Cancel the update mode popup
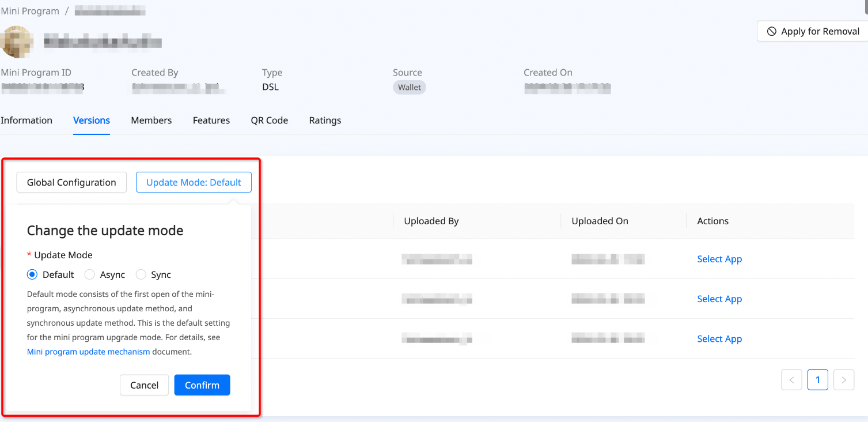Image resolution: width=868 pixels, height=422 pixels. click(144, 385)
